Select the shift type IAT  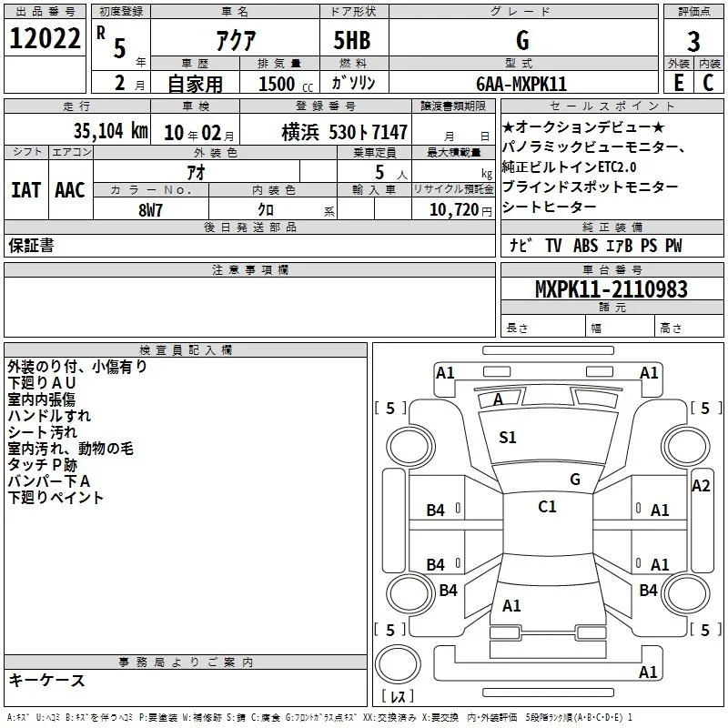26,190
